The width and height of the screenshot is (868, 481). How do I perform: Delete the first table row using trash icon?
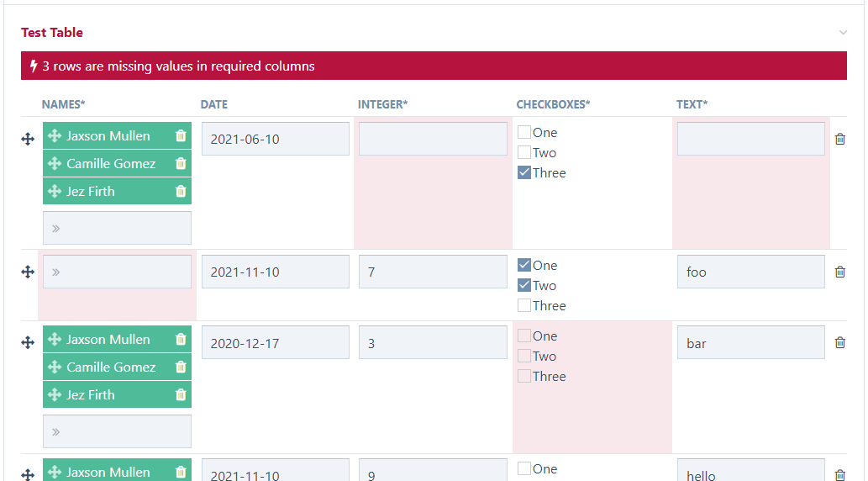point(839,139)
